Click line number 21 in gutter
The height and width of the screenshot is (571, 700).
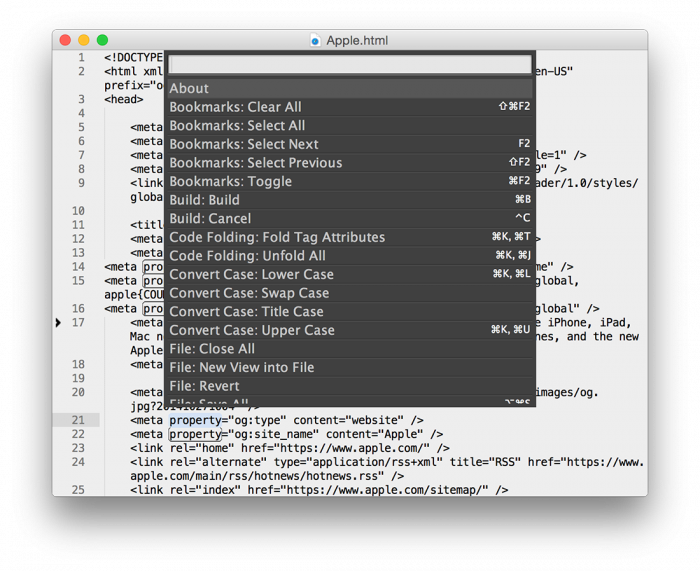click(78, 420)
